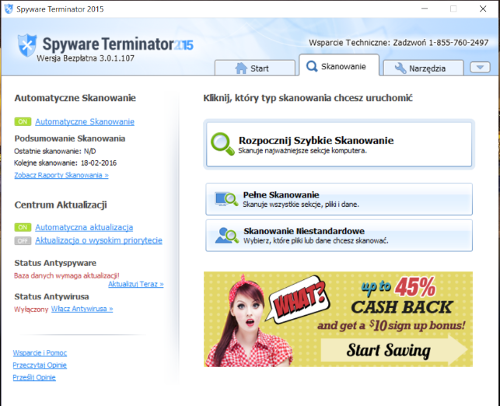This screenshot has width=500, height=406.
Task: Minimize the Spyware Terminator window
Action: tap(424, 9)
